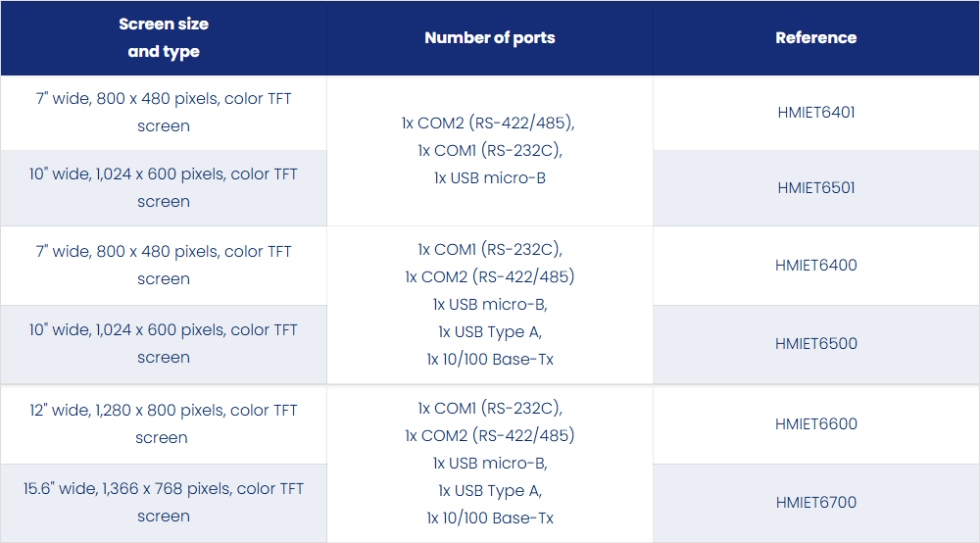
Task: Select the 15.6" wide 1,366 x 768 cell
Action: click(164, 503)
